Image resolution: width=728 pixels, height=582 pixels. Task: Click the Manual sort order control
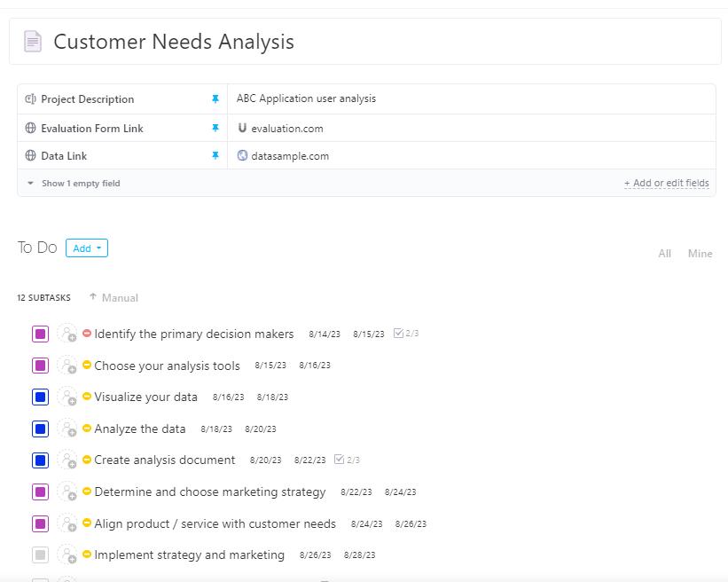(114, 297)
